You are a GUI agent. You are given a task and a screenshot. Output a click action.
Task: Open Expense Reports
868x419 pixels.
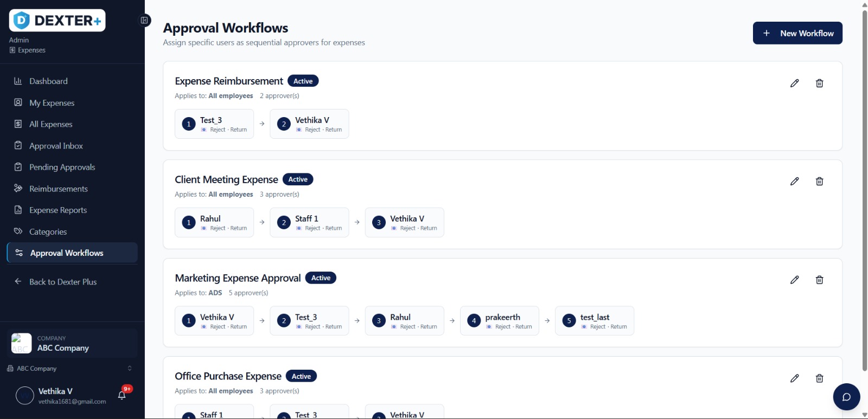(72, 210)
